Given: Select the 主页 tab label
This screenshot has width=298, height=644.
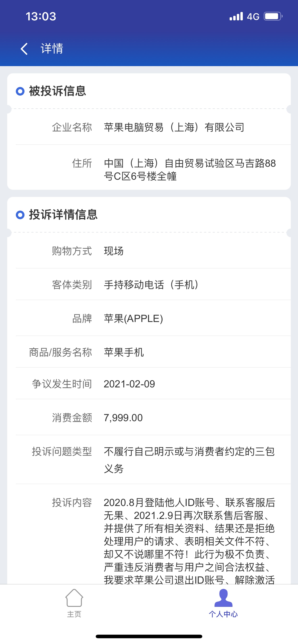Looking at the screenshot, I should (x=74, y=614).
